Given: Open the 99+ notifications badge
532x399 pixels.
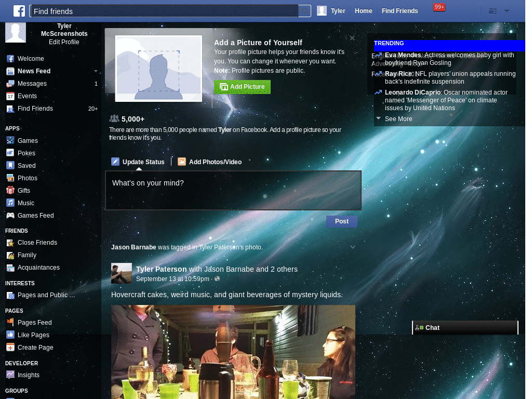Looking at the screenshot, I should click(439, 7).
